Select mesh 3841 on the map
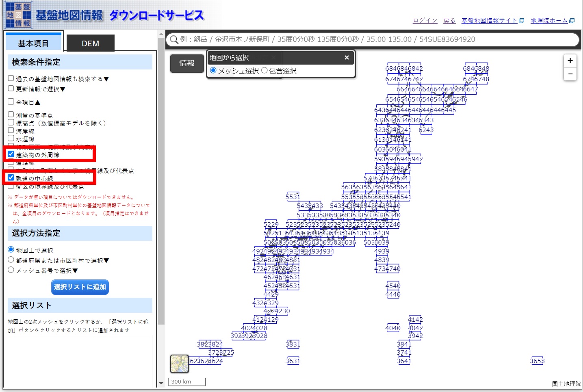 (x=404, y=344)
